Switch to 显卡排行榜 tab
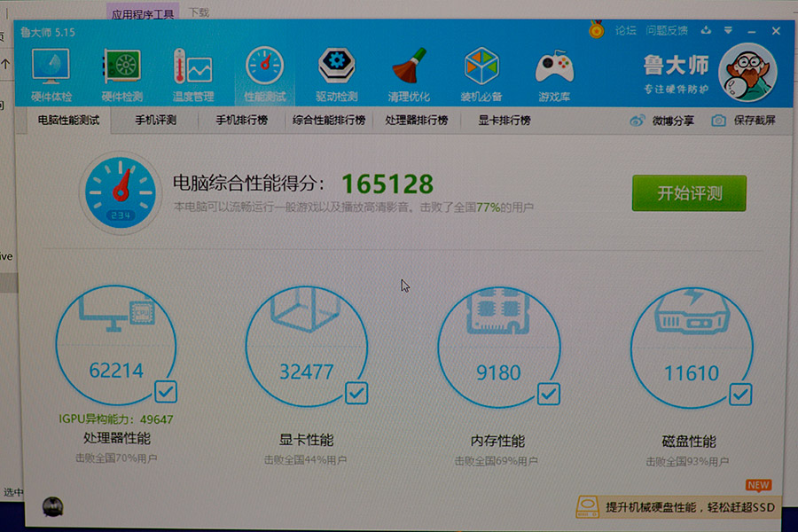The height and width of the screenshot is (532, 798). click(505, 121)
